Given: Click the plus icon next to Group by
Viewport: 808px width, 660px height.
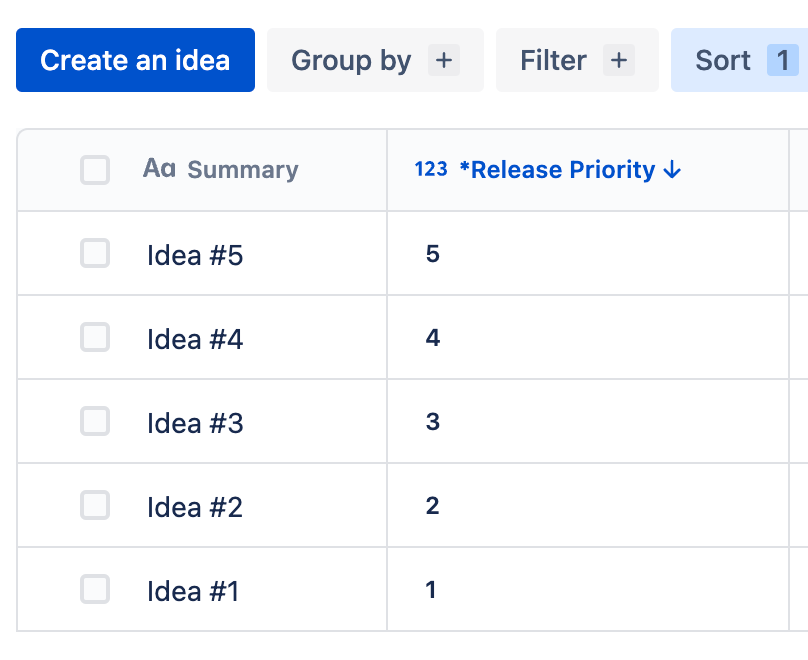Looking at the screenshot, I should coord(444,60).
